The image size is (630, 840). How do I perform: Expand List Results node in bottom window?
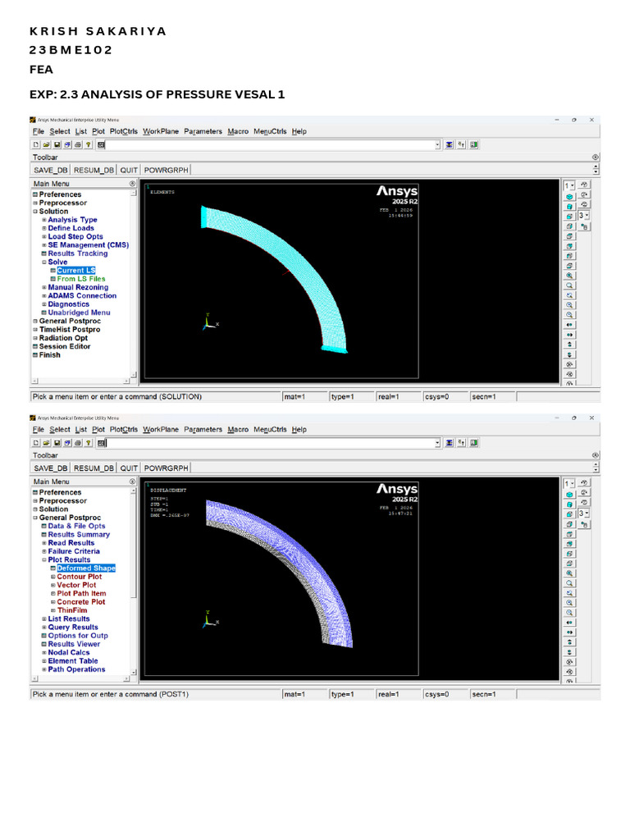click(x=44, y=619)
